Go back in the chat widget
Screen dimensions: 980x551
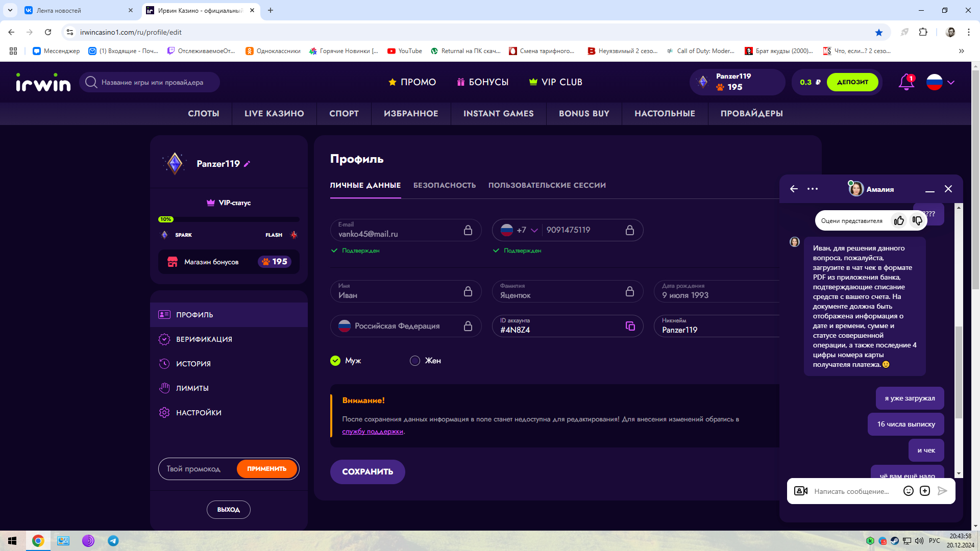(794, 189)
